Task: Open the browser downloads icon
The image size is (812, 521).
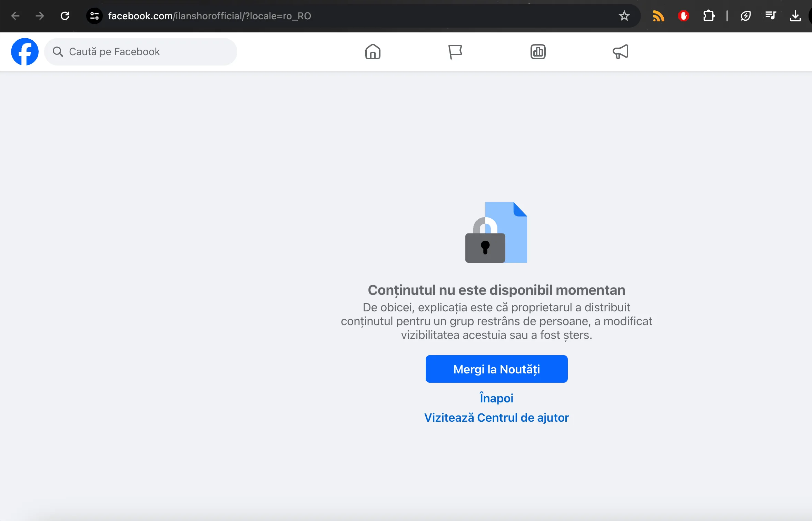Action: (795, 16)
